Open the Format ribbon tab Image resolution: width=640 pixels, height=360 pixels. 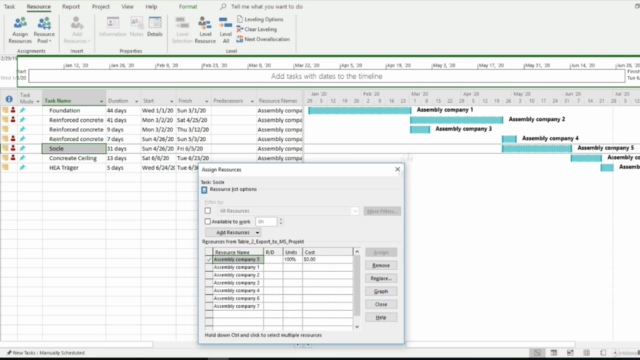(188, 7)
